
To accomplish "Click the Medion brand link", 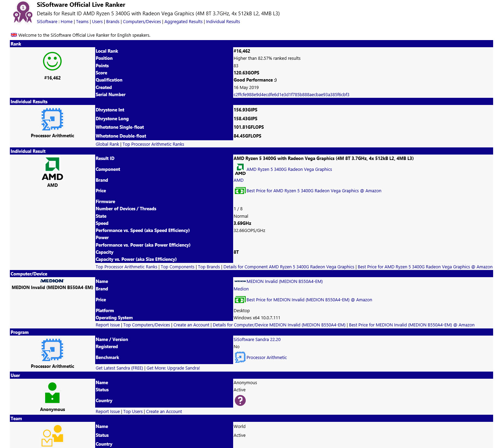I will (x=241, y=289).
